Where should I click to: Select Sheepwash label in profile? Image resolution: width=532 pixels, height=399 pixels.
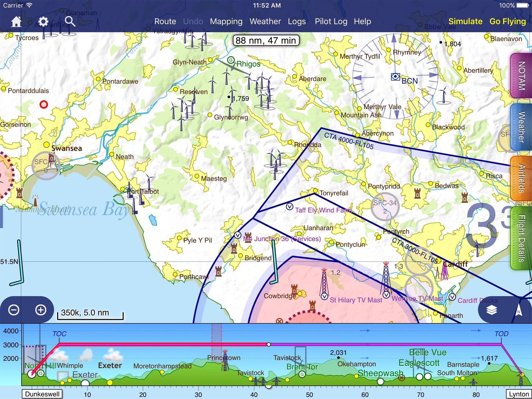click(380, 373)
